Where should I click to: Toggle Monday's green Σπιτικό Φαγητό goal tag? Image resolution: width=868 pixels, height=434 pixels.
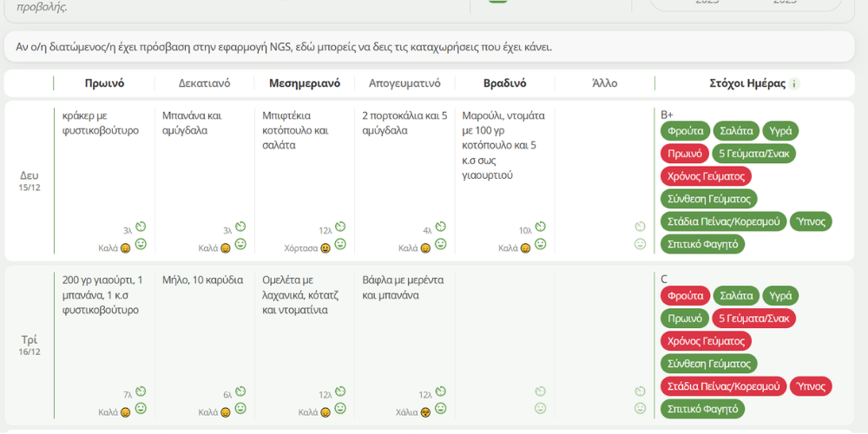tap(702, 244)
